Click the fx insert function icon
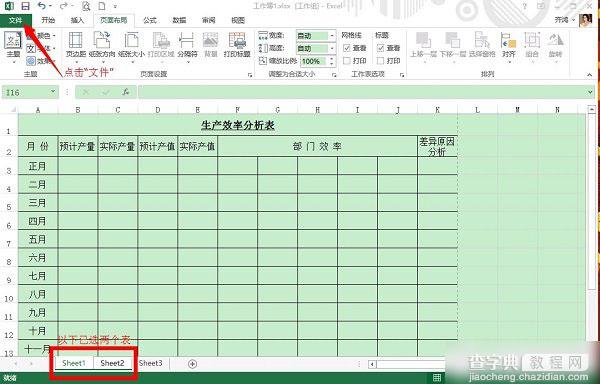This screenshot has width=600, height=384. 125,92
